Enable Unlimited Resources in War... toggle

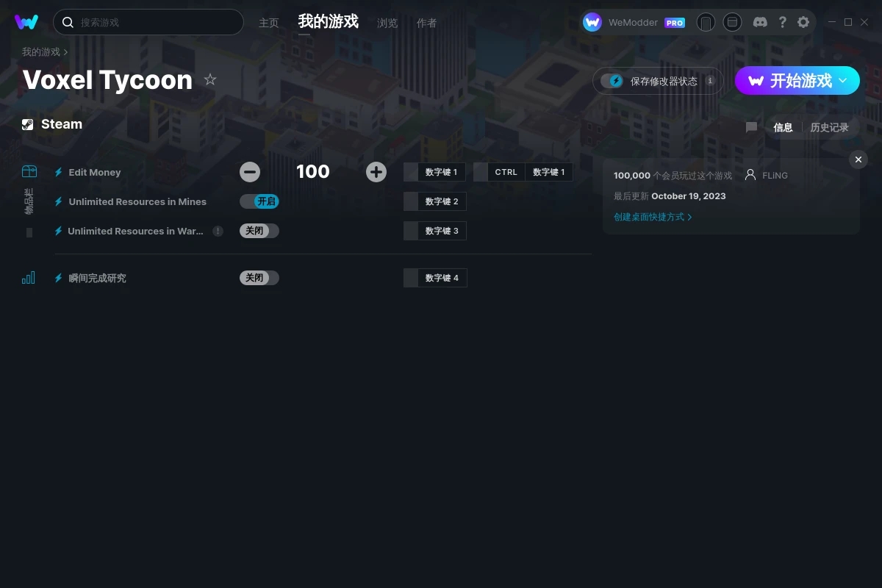tap(259, 231)
